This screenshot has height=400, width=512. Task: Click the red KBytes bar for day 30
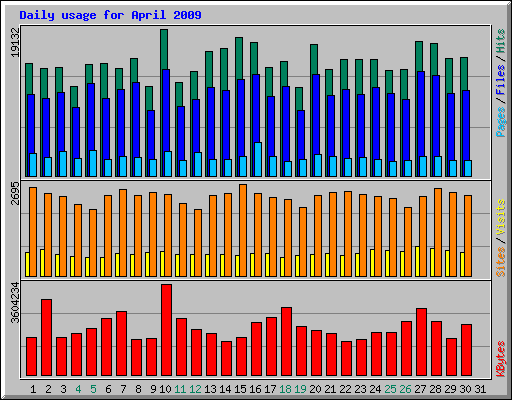(x=466, y=350)
